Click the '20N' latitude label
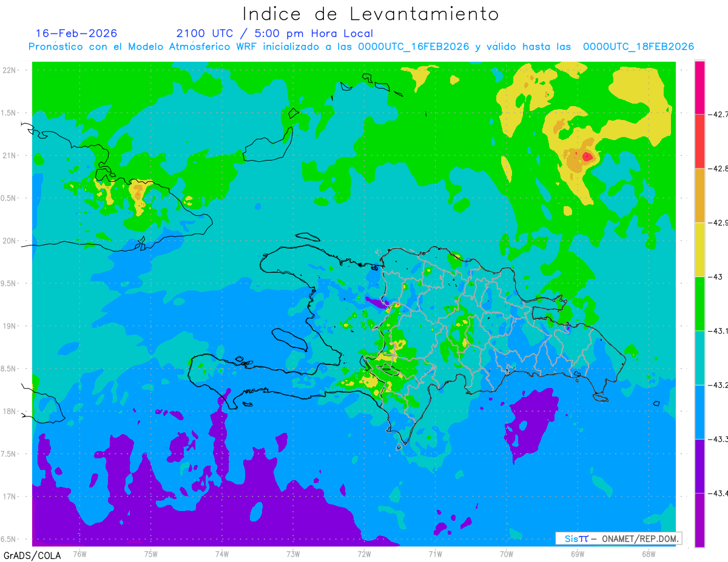 [x=10, y=241]
